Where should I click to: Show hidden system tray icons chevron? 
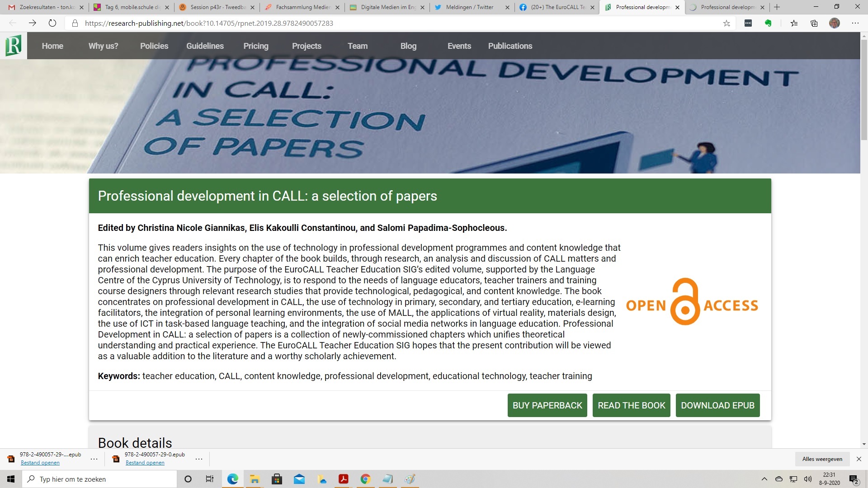[764, 479]
